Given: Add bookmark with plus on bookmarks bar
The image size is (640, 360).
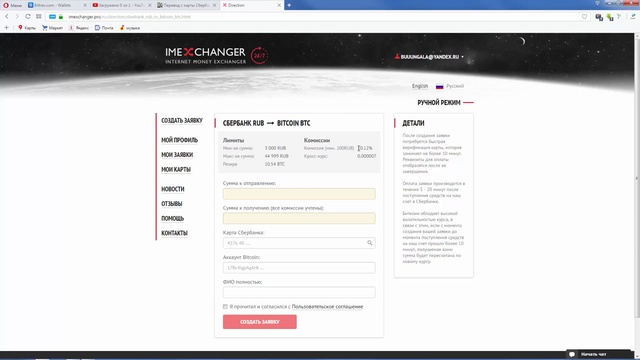Looking at the screenshot, I should tap(6, 28).
